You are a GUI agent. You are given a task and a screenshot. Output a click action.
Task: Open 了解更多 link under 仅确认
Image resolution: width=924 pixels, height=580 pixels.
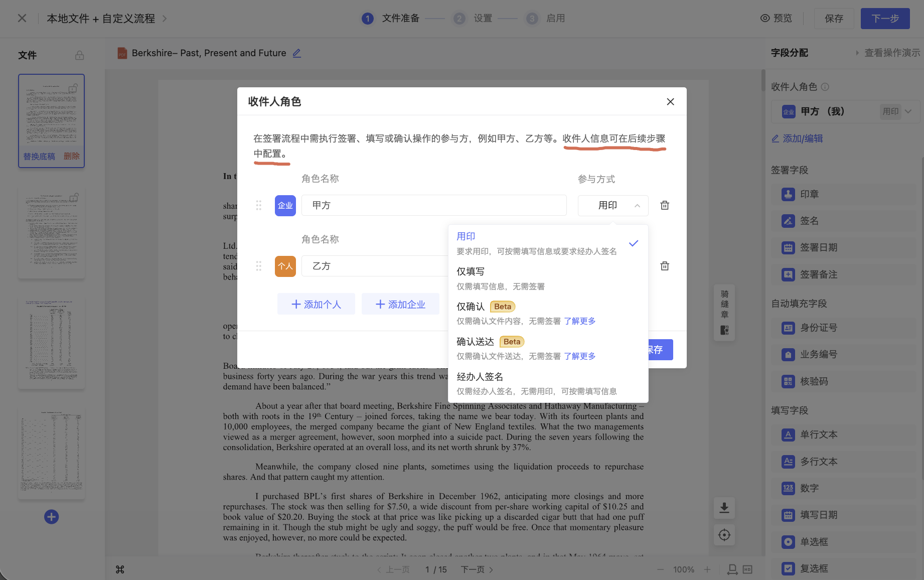point(579,321)
